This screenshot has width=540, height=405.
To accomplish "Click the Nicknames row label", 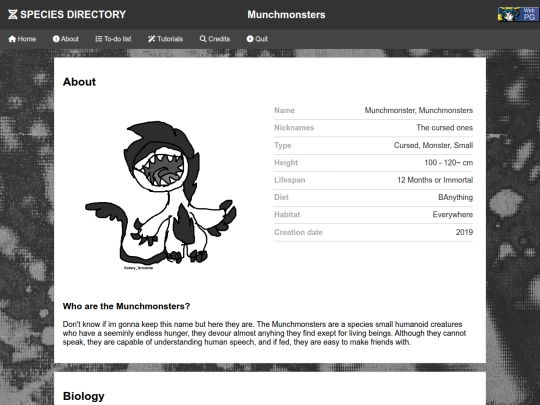I will pyautogui.click(x=294, y=128).
